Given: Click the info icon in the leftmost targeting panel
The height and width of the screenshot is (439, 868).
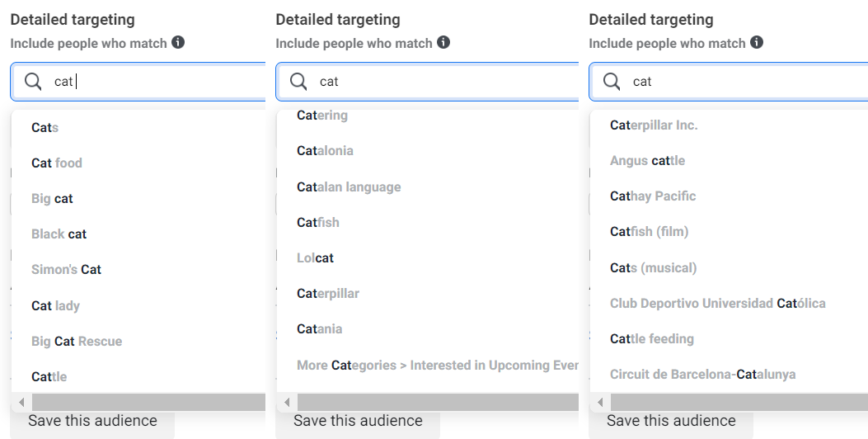Looking at the screenshot, I should click(178, 42).
